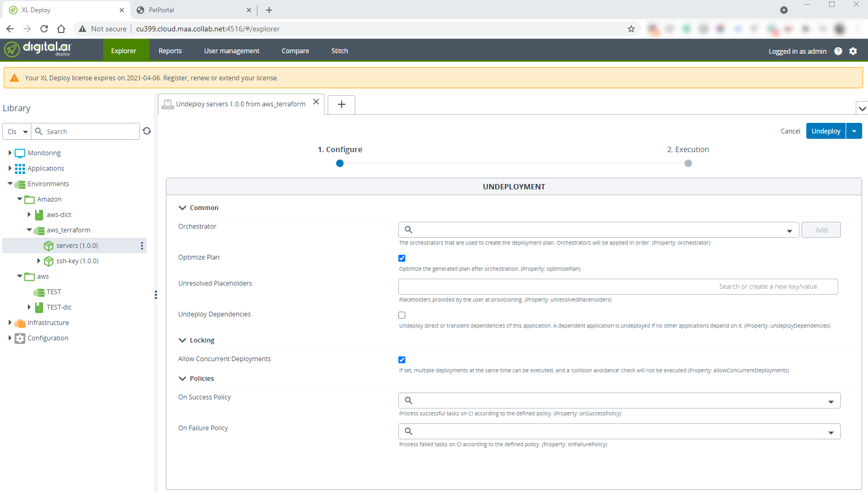Click the Undeploy button
Viewport: 868px width, 492px height.
(826, 131)
